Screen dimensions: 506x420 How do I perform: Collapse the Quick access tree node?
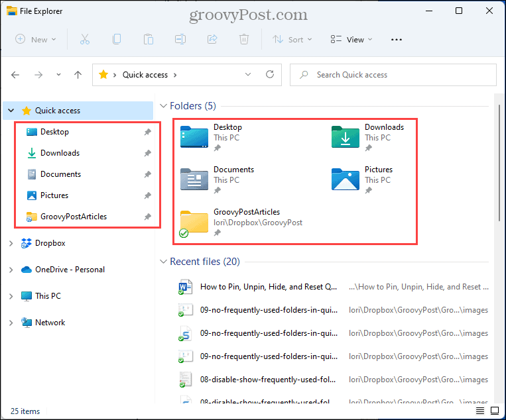[x=11, y=111]
